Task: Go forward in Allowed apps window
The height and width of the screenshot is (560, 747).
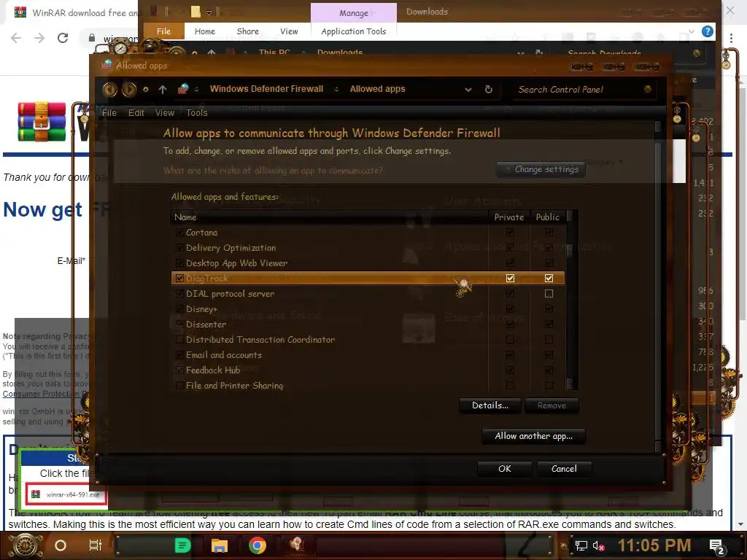Action: pyautogui.click(x=128, y=89)
